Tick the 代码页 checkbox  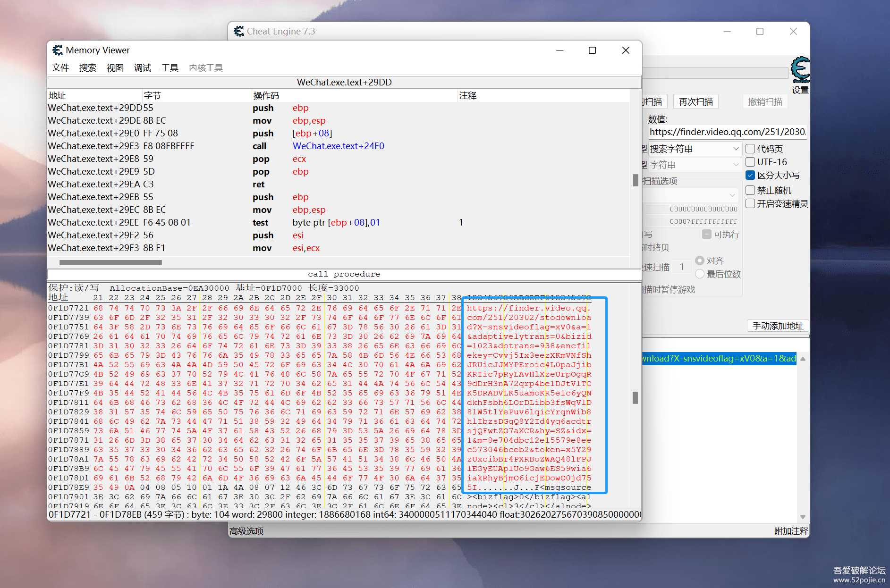[x=750, y=149]
